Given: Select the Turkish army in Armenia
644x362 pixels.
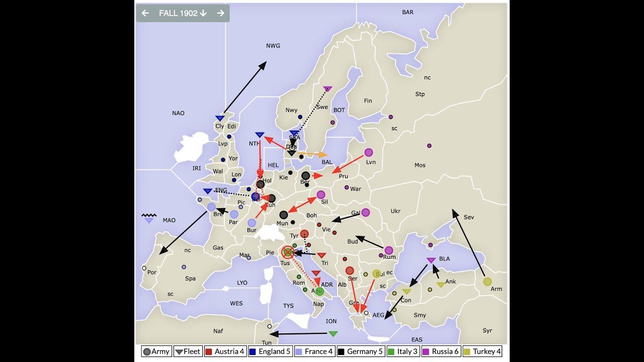Looking at the screenshot, I should [487, 282].
